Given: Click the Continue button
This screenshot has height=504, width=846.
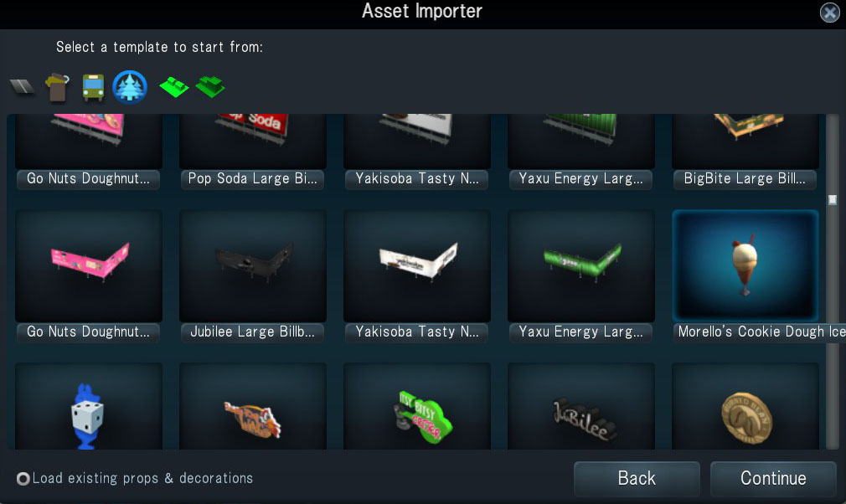Looking at the screenshot, I should [x=773, y=478].
